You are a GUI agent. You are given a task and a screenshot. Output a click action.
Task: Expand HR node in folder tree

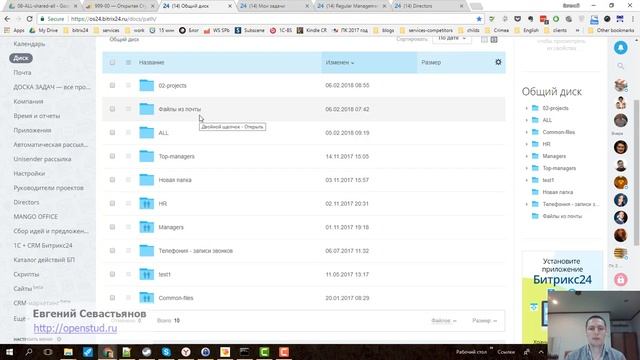527,144
